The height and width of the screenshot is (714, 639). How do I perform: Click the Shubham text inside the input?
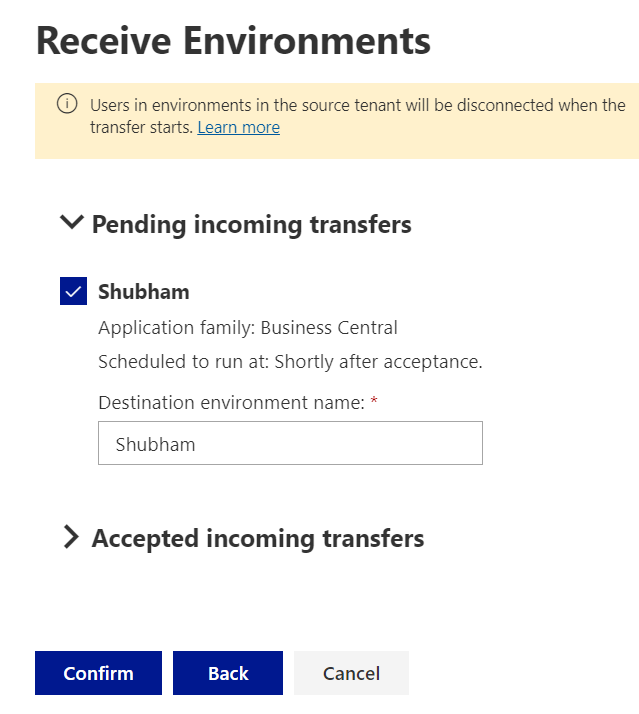155,444
